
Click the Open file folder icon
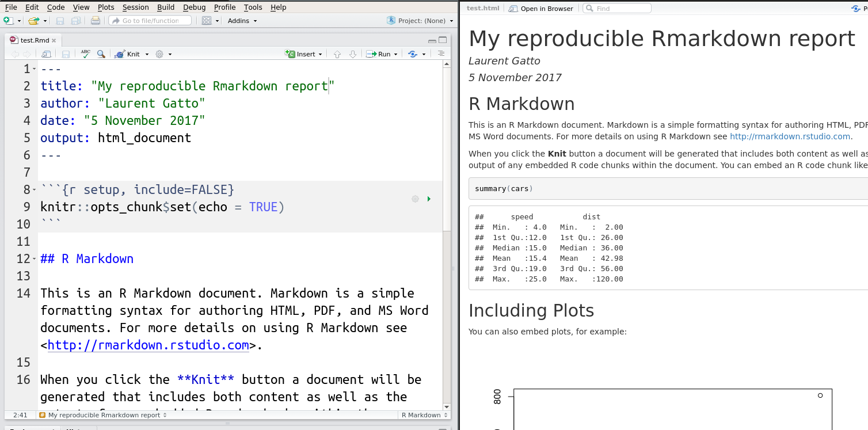pos(33,21)
